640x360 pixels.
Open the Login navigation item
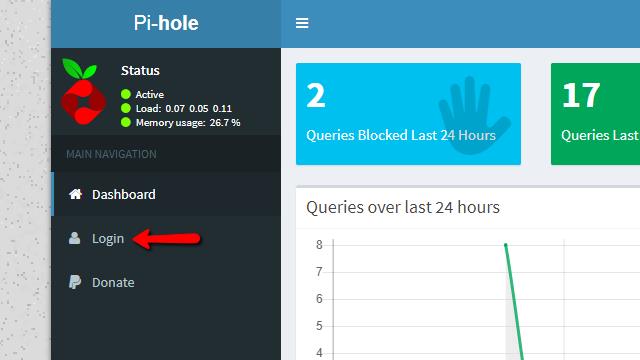click(x=166, y=238)
